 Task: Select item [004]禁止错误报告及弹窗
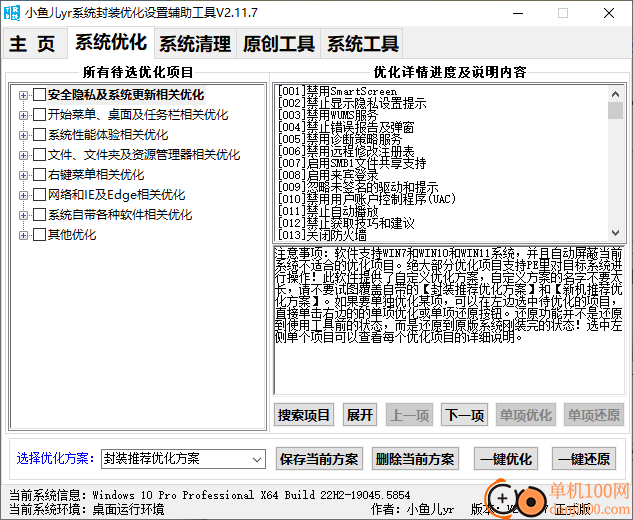click(346, 127)
